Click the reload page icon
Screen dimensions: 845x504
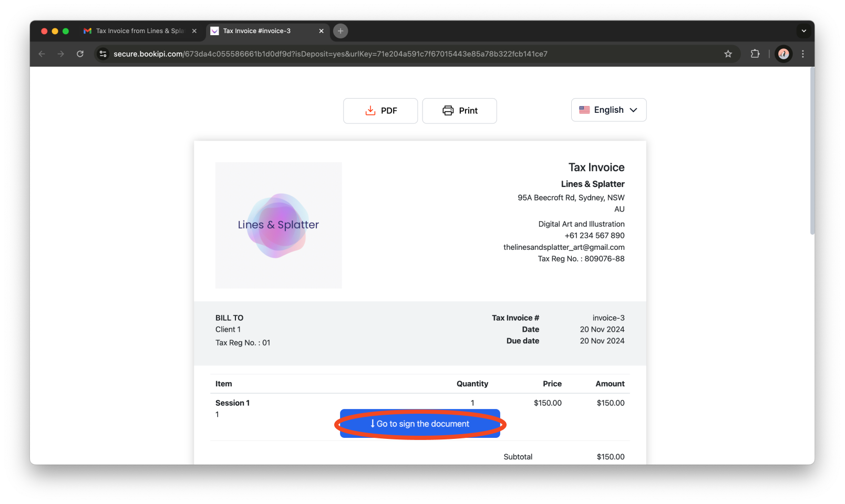80,54
